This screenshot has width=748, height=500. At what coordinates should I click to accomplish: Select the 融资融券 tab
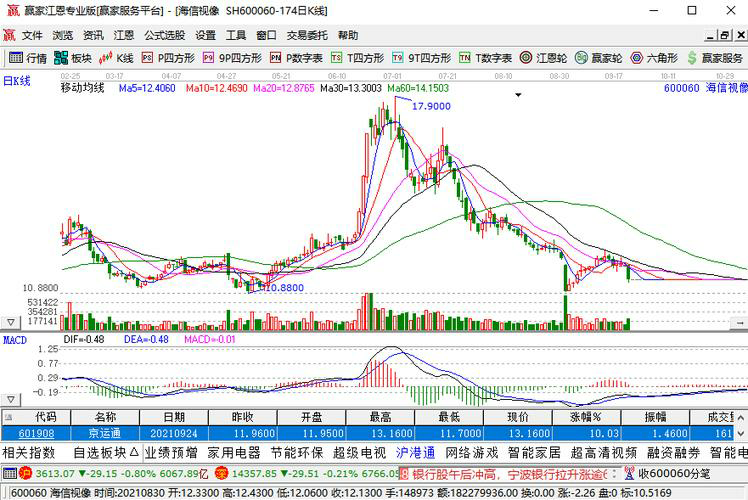pyautogui.click(x=673, y=452)
